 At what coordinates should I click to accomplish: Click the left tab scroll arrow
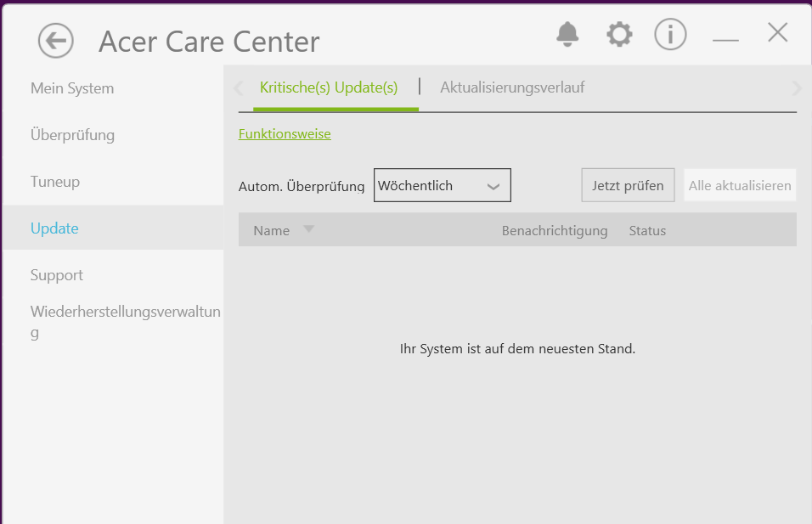click(239, 88)
